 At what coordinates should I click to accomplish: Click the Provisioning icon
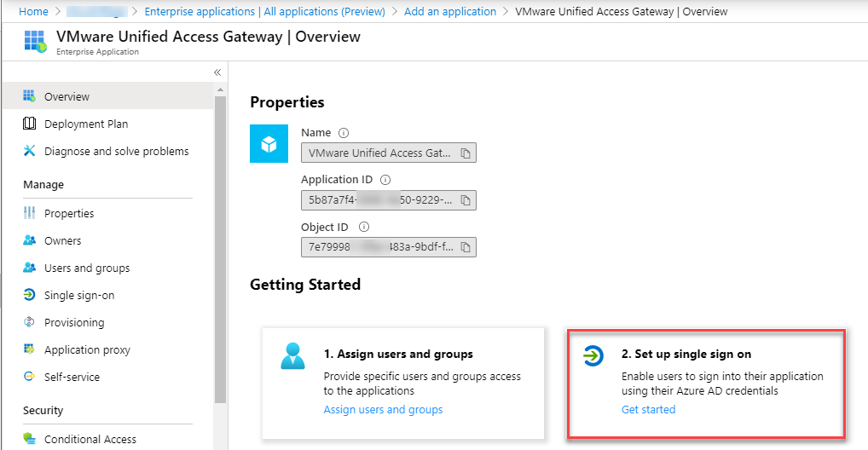pos(29,321)
